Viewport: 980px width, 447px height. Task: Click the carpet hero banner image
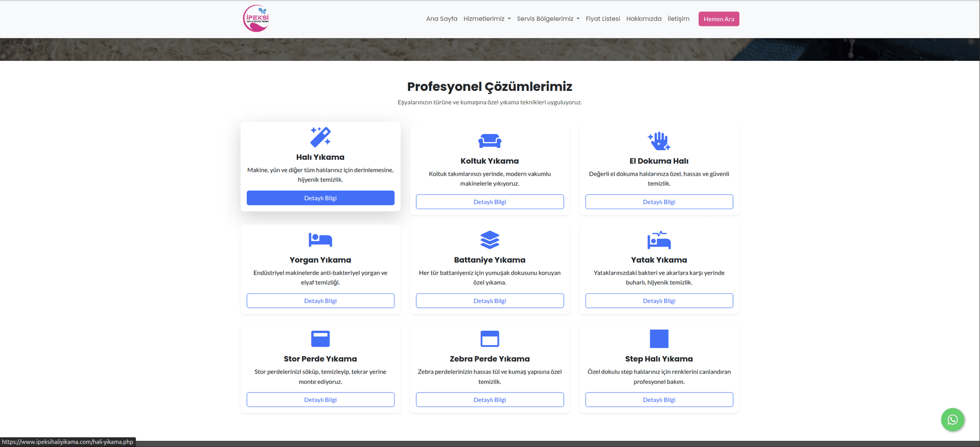[490, 49]
